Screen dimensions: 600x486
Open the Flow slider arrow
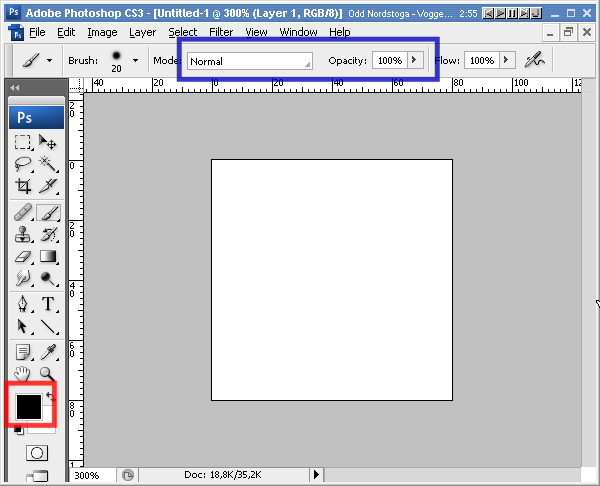(x=507, y=60)
